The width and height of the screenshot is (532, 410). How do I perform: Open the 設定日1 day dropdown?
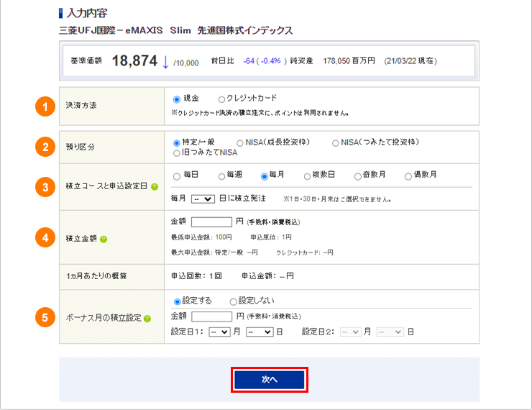coord(259,332)
